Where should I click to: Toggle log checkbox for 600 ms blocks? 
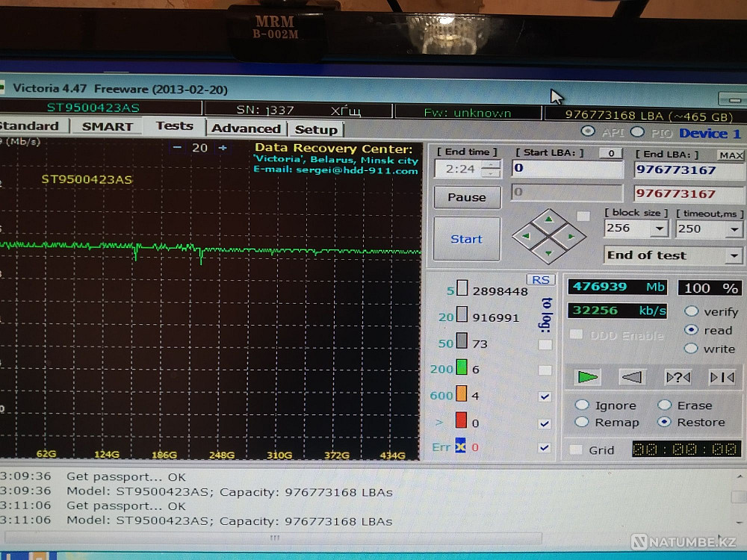(x=545, y=396)
